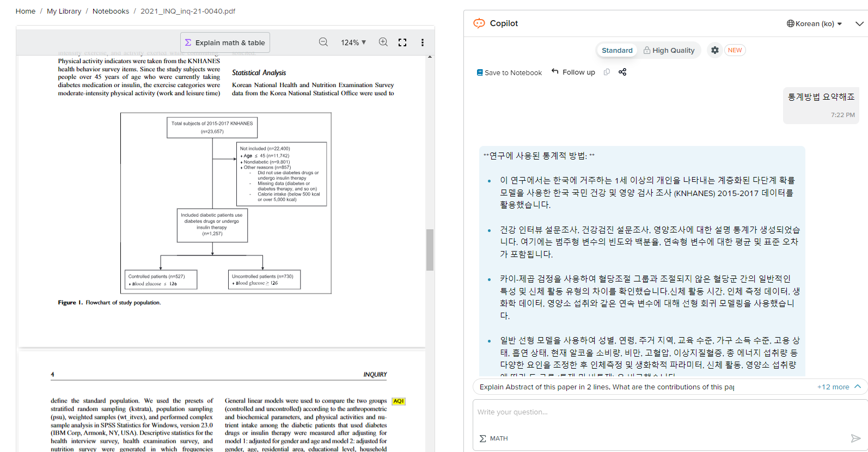Enable the MATH input option

click(493, 438)
